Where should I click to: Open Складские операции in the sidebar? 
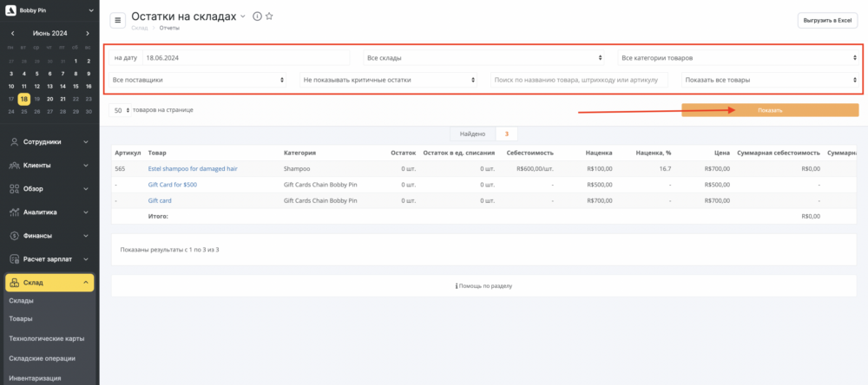pyautogui.click(x=42, y=358)
